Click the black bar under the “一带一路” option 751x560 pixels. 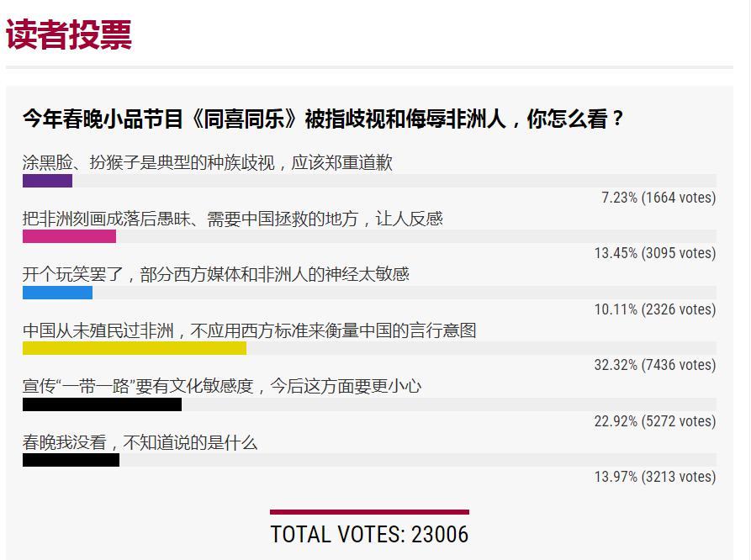pyautogui.click(x=102, y=404)
